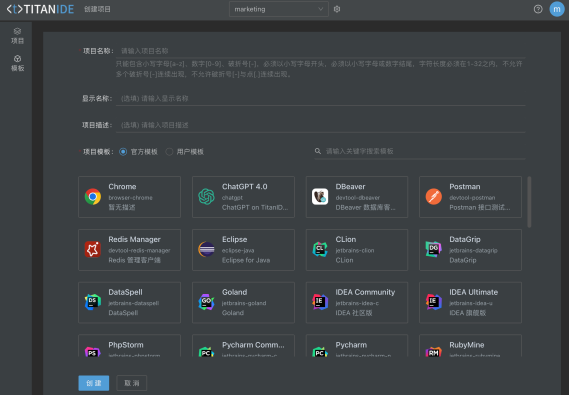Choose the DBeaver template icon
This screenshot has width=570, height=395.
point(320,197)
